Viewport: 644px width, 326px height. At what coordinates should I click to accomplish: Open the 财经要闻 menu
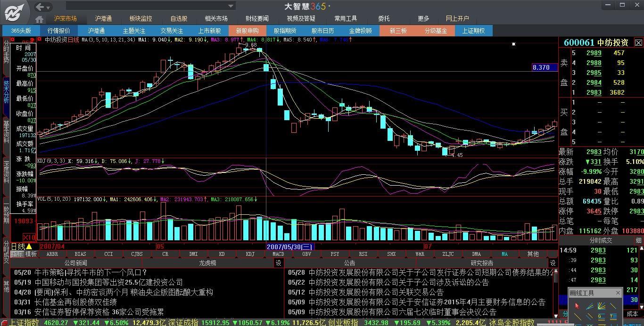[257, 19]
